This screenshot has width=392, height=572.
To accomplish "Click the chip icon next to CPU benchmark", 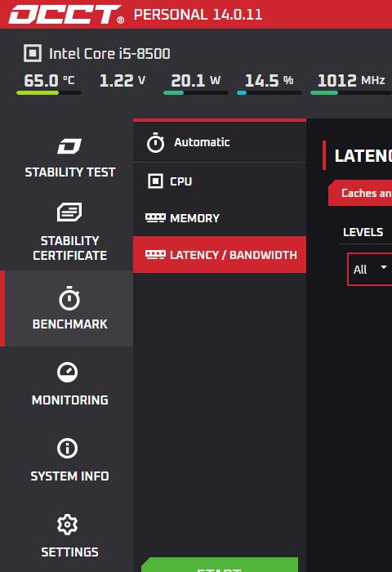I will tap(155, 181).
